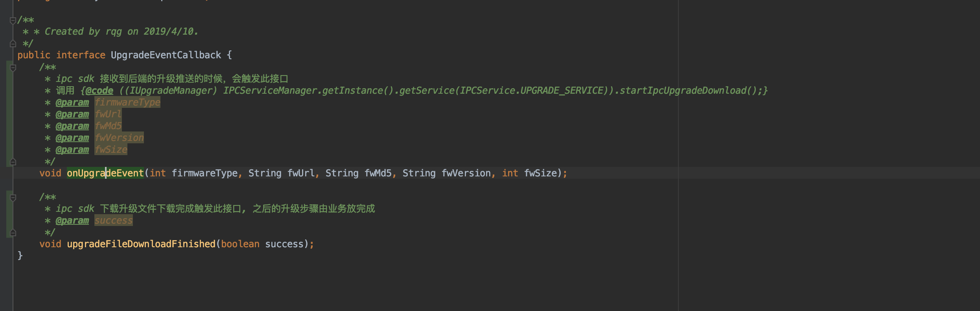This screenshot has width=980, height=311.
Task: Click the UpgradeEventCallback interface name
Action: point(166,55)
